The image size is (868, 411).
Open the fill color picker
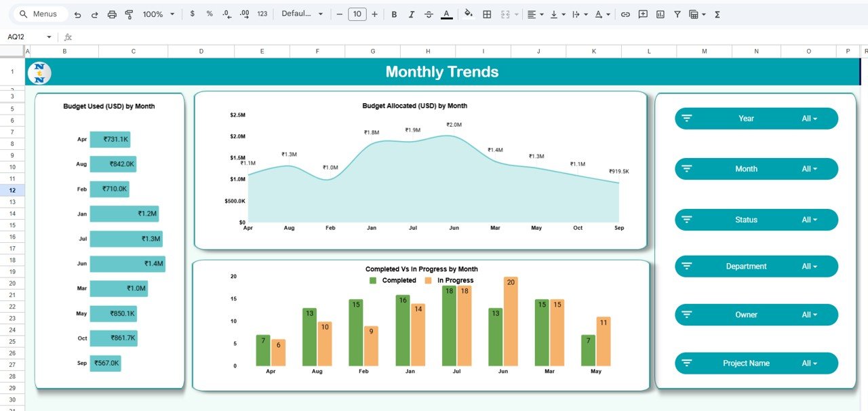(x=468, y=14)
